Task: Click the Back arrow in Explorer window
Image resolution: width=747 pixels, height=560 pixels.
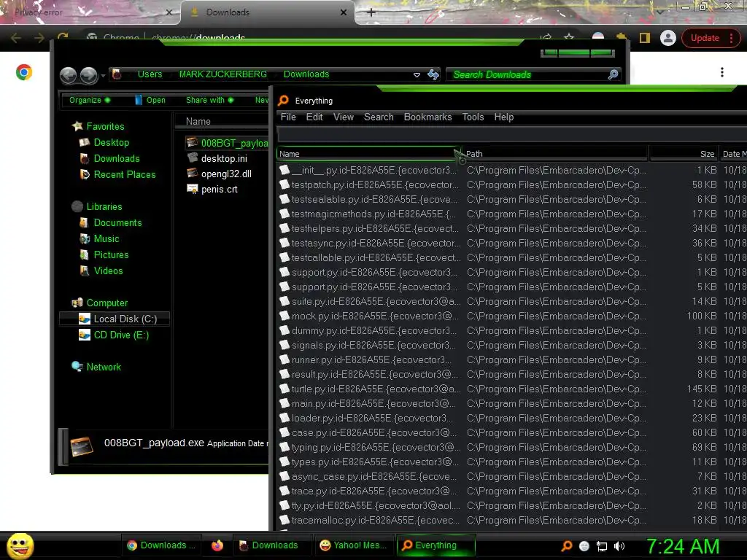Action: pyautogui.click(x=69, y=75)
